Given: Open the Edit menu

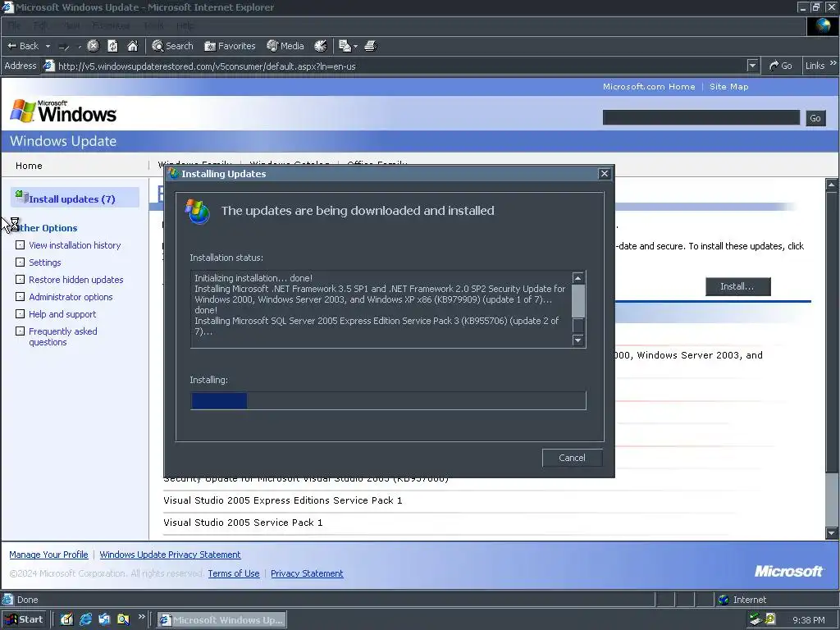Looking at the screenshot, I should tap(39, 25).
